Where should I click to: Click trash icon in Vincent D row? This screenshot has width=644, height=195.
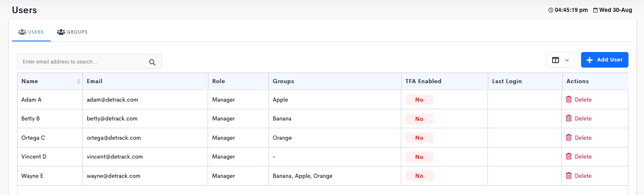[569, 156]
